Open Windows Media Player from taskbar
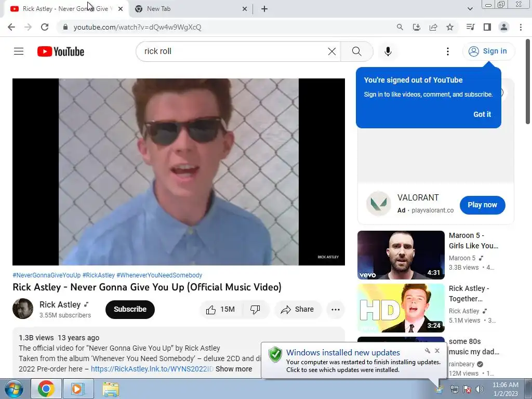Image resolution: width=532 pixels, height=399 pixels. point(77,389)
